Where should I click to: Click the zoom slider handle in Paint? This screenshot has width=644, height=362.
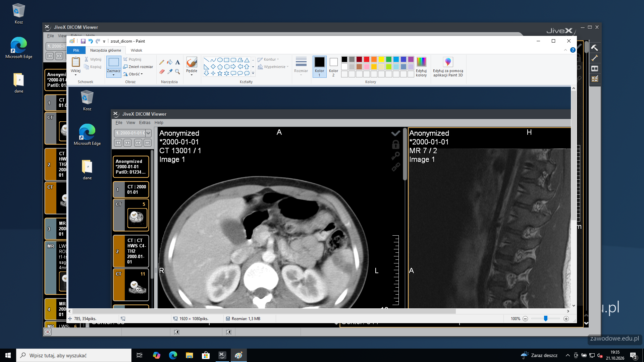(546, 319)
